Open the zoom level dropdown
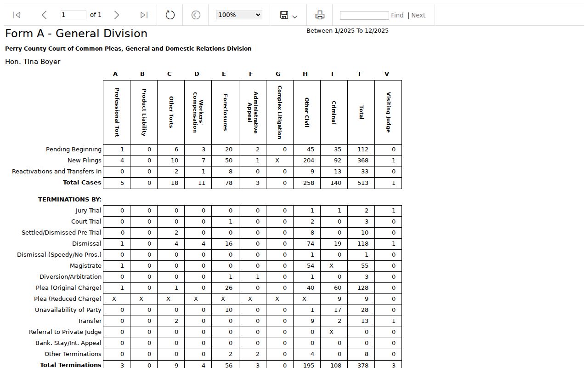 (239, 15)
